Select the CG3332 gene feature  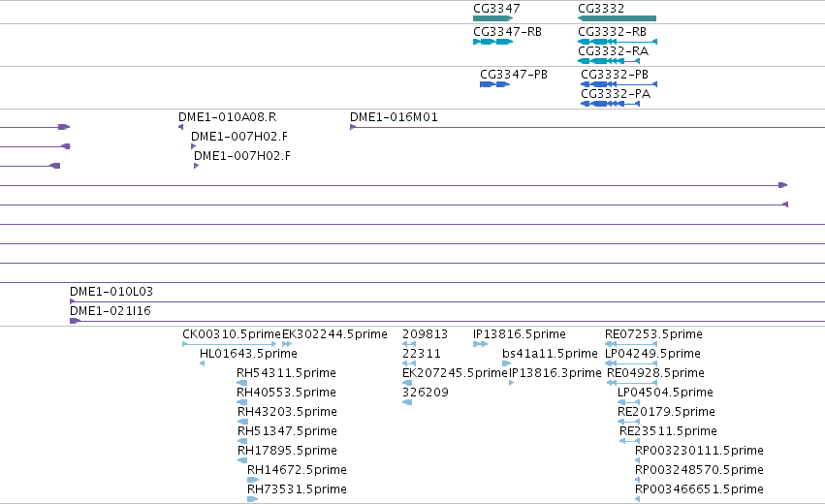[x=617, y=18]
